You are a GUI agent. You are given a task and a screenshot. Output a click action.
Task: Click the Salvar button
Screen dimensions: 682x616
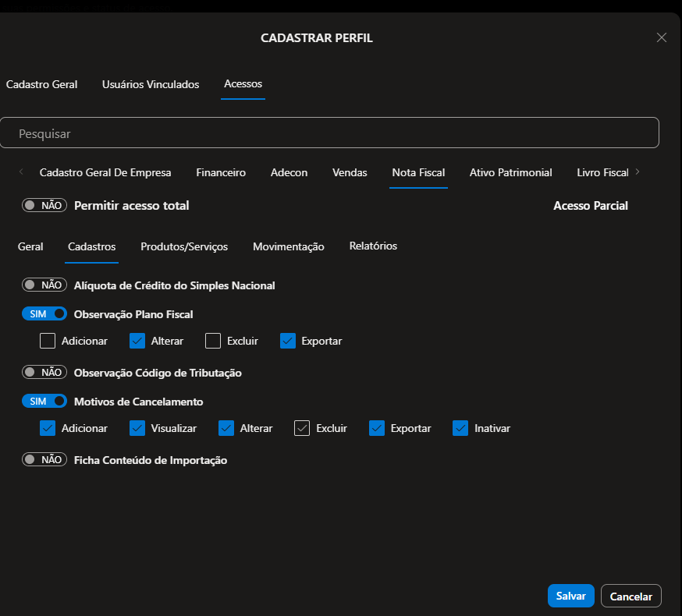(570, 596)
